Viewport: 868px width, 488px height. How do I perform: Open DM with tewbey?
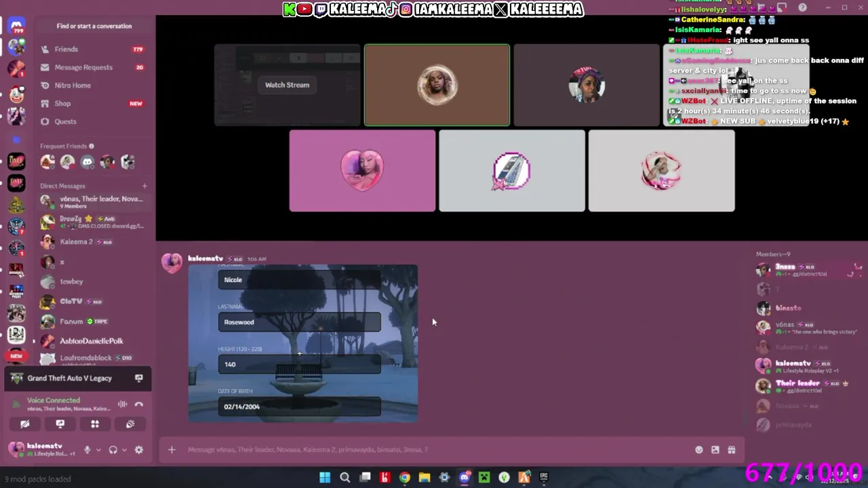point(94,281)
